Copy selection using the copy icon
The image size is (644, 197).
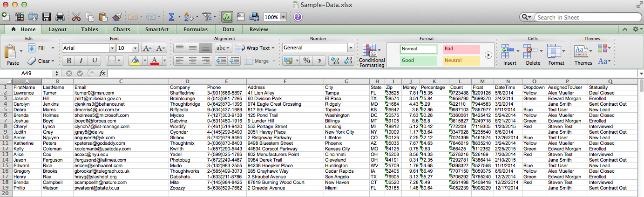pos(90,17)
